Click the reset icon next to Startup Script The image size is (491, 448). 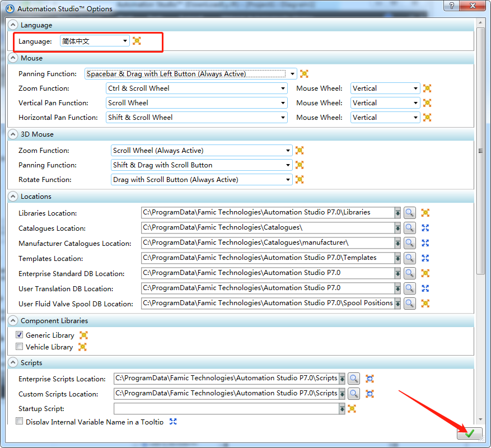[x=352, y=409]
